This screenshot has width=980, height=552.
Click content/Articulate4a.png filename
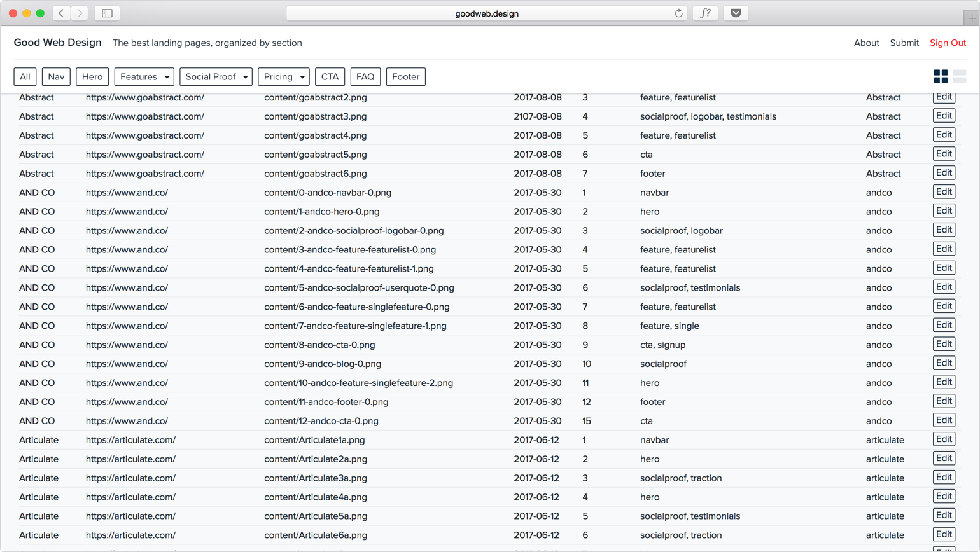coord(316,497)
